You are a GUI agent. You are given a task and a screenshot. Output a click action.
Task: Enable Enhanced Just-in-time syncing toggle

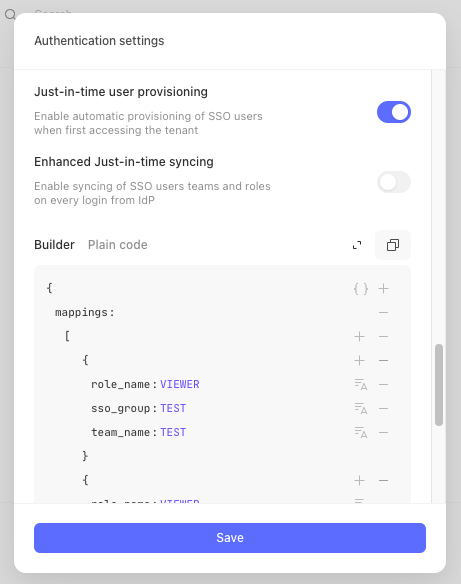click(x=394, y=182)
